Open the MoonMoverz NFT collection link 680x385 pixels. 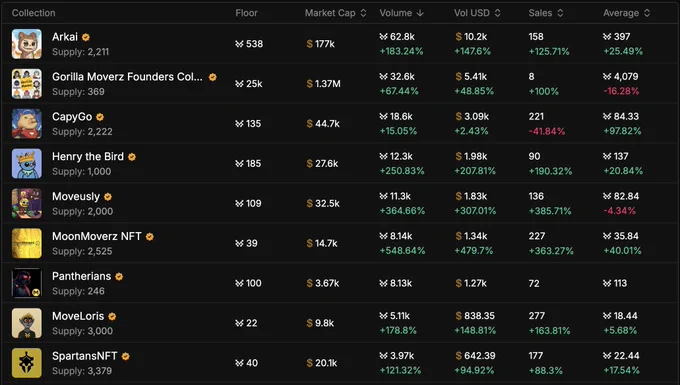tap(97, 236)
